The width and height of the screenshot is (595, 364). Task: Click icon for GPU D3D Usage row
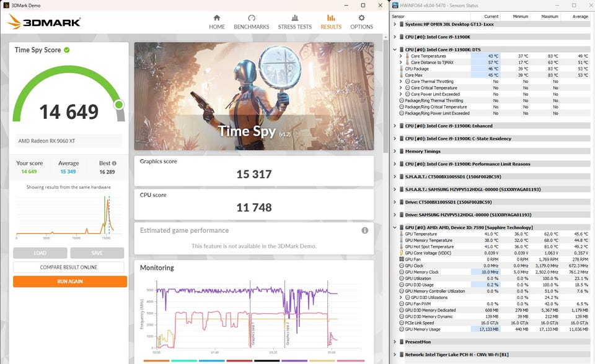coord(402,285)
